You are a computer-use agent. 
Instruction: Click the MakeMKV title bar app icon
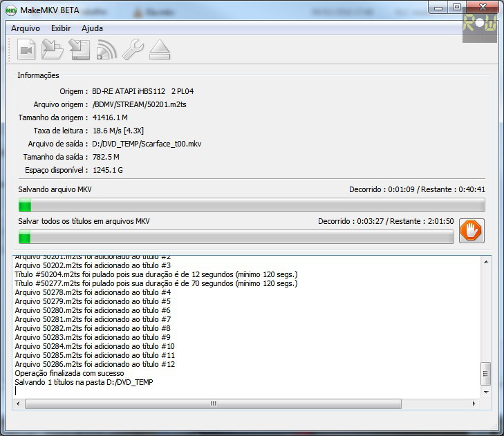(11, 10)
